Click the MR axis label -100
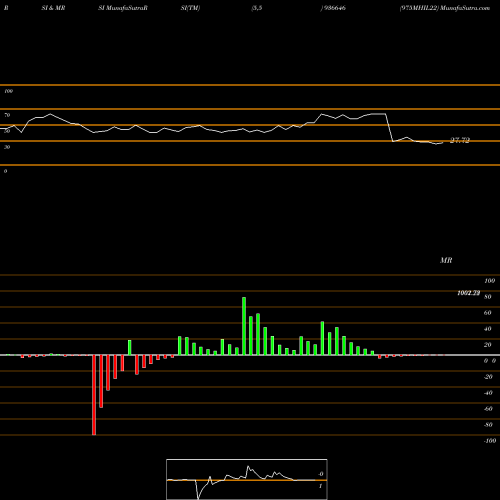This screenshot has height=500, width=500. click(x=490, y=441)
